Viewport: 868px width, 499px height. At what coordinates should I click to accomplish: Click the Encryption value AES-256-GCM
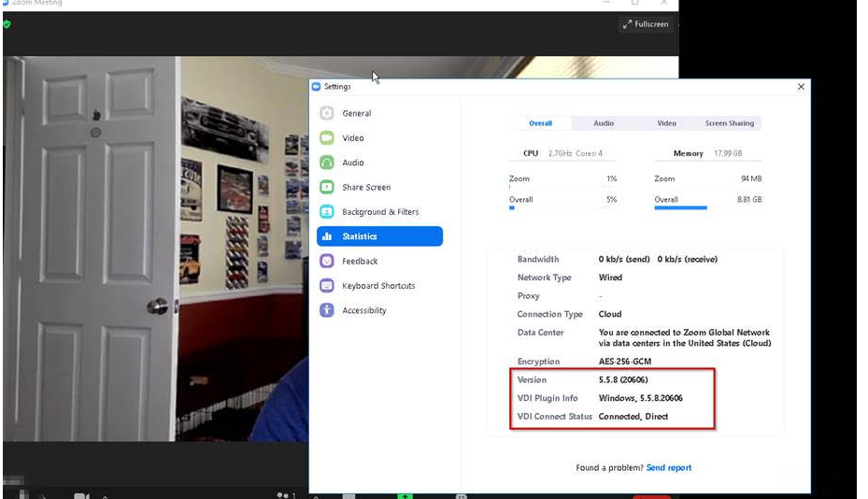click(x=625, y=361)
